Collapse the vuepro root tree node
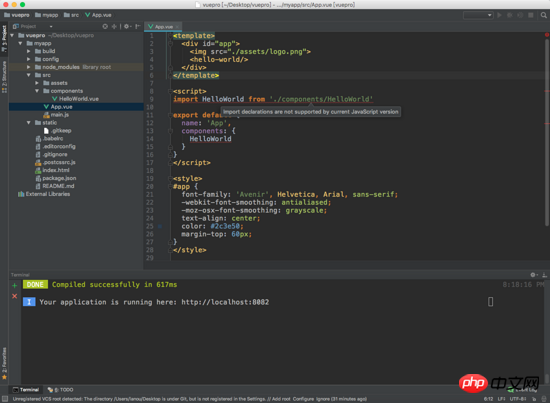The image size is (550, 403). tap(12, 35)
